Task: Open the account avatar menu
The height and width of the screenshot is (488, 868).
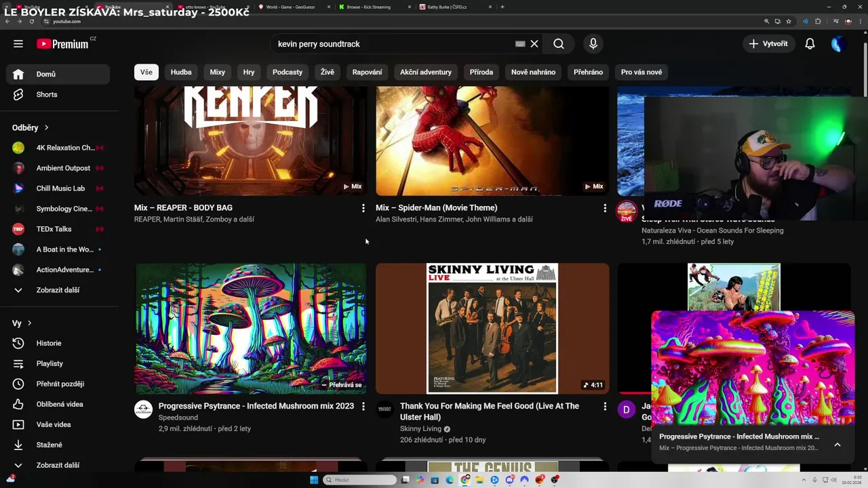Action: tap(838, 43)
